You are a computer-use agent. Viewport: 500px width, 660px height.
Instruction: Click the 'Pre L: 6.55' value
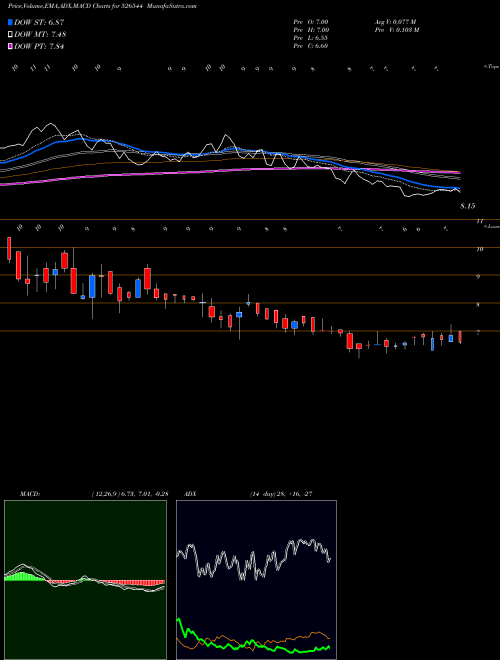311,38
